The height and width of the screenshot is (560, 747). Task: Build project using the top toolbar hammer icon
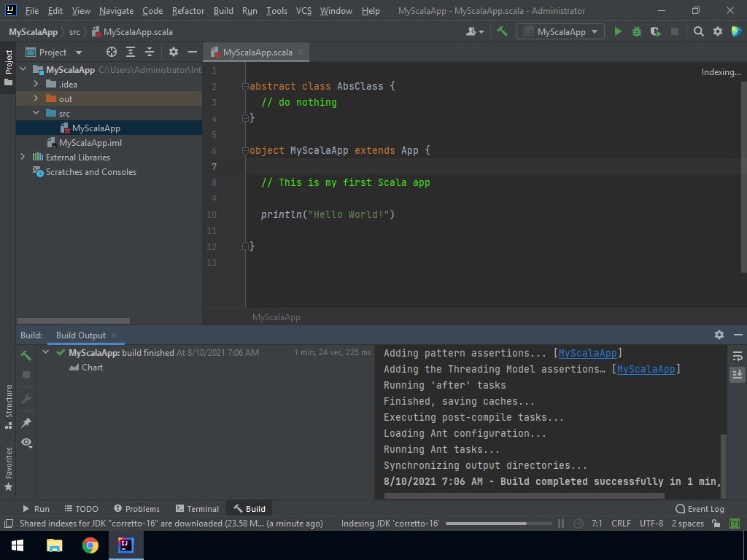(503, 31)
